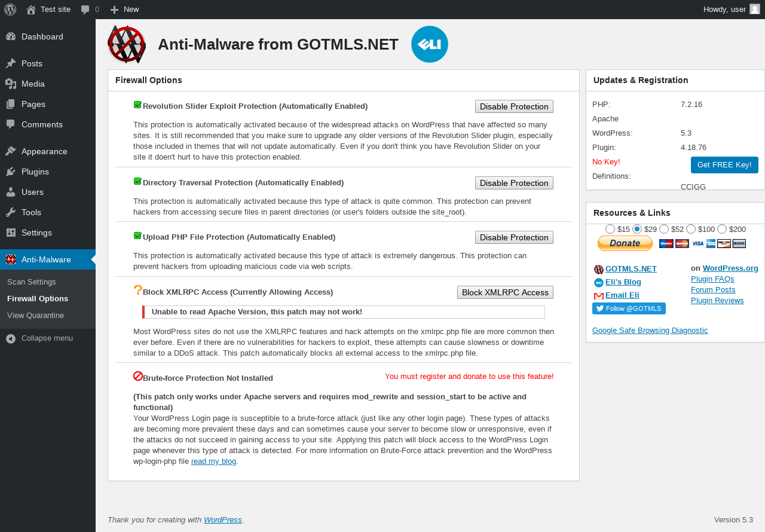Go to Appearance menu
This screenshot has height=532, width=765.
point(44,151)
